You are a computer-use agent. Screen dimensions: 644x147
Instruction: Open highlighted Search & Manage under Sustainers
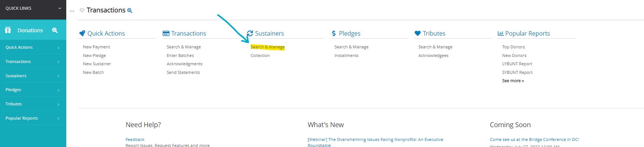(268, 47)
